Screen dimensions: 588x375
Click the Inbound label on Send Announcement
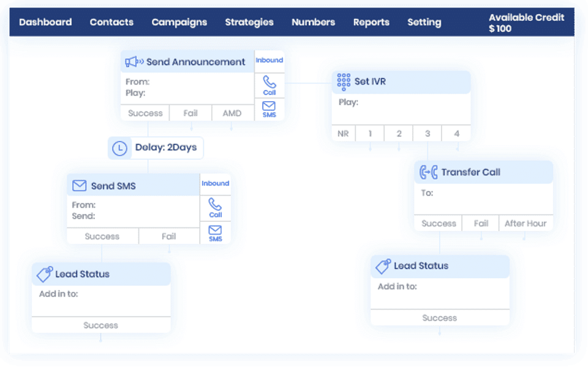point(269,60)
